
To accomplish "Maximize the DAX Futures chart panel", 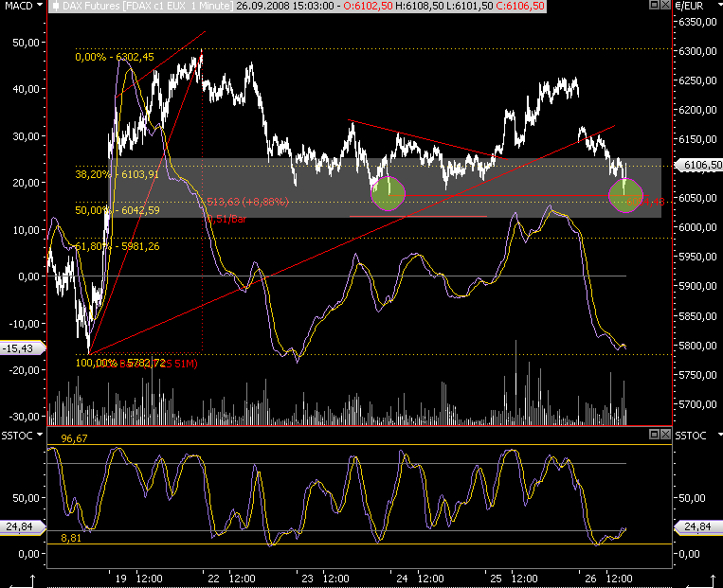I will [x=654, y=5].
